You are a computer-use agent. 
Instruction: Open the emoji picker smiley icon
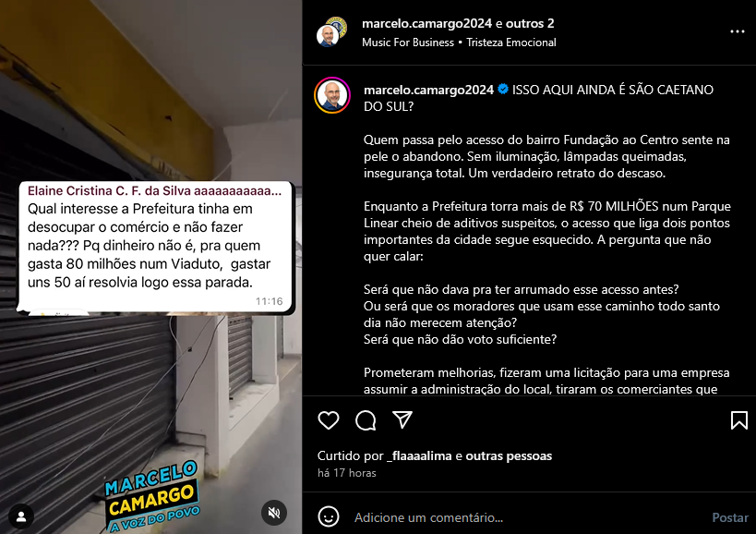tap(329, 517)
